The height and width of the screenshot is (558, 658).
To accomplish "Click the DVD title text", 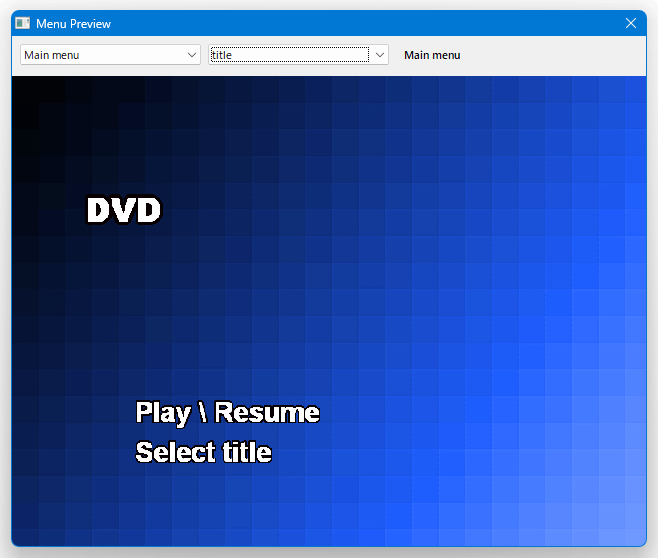I will click(x=124, y=210).
